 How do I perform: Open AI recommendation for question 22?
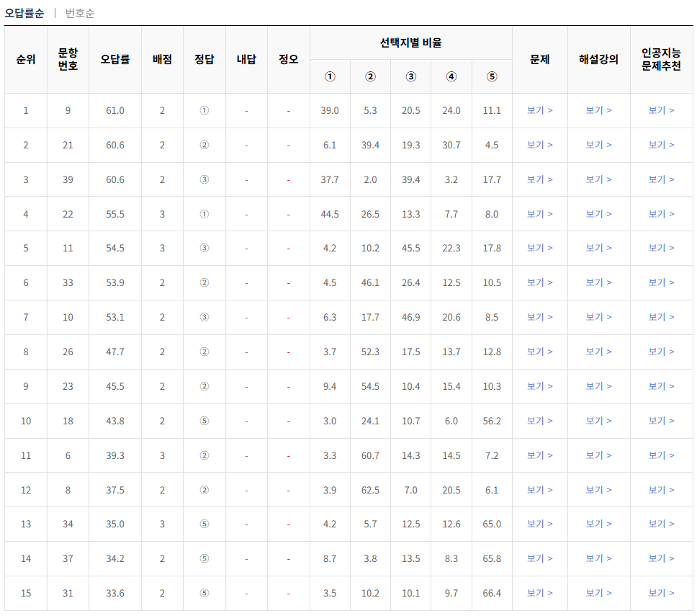coord(661,214)
